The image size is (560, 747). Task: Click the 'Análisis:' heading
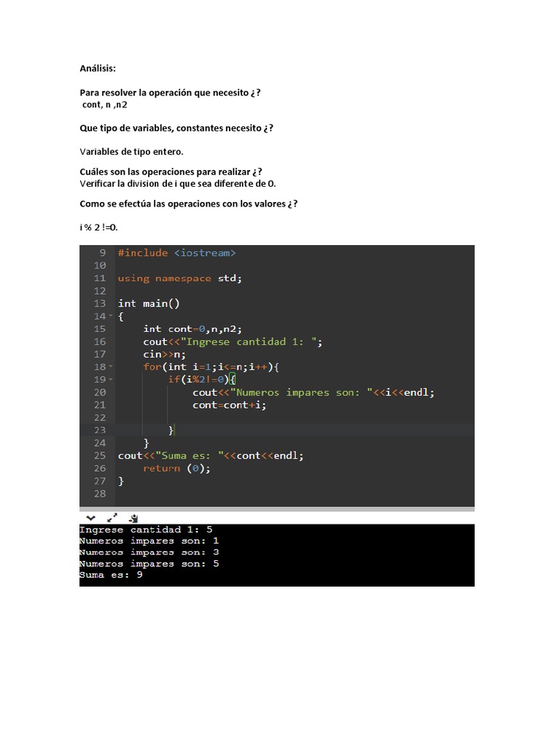pyautogui.click(x=98, y=68)
